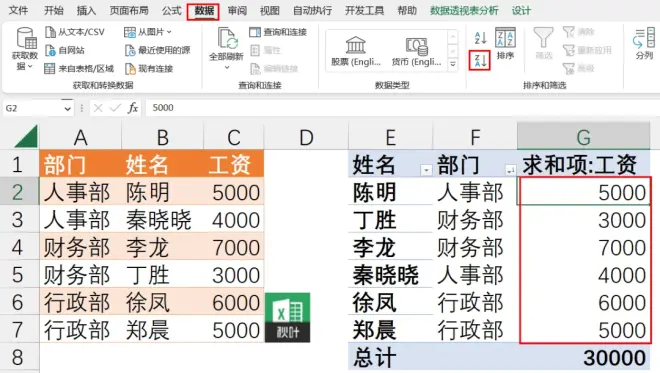The image size is (660, 373).
Task: Click the orange 工资 header cell
Action: [x=234, y=164]
